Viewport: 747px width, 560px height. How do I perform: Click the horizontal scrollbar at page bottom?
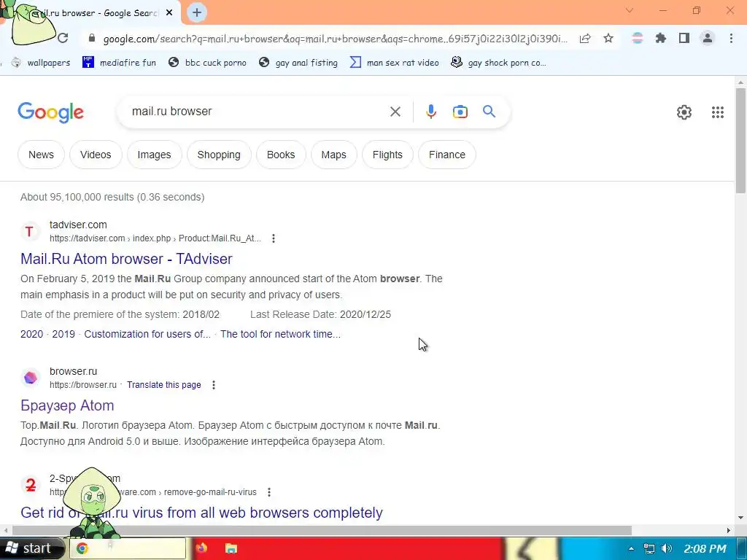[322, 530]
